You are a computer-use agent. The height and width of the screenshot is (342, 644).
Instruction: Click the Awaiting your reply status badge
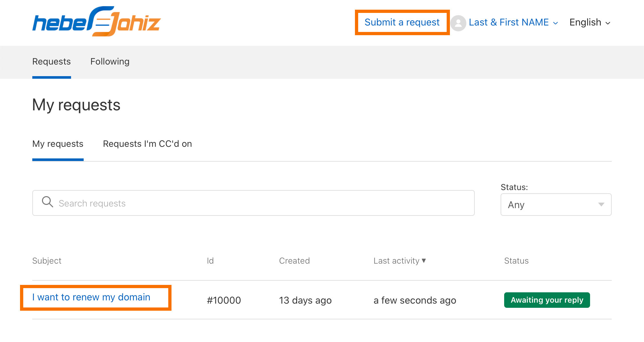click(547, 300)
